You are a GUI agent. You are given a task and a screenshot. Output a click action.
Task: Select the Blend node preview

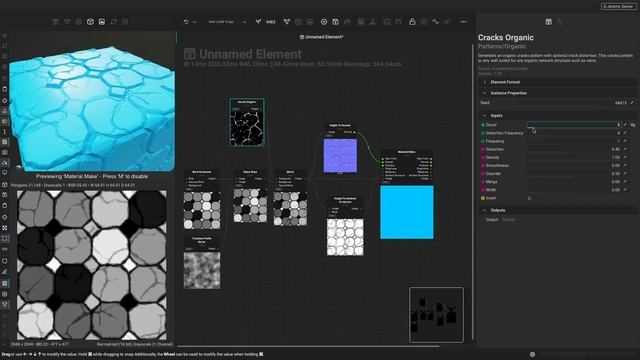pyautogui.click(x=291, y=209)
